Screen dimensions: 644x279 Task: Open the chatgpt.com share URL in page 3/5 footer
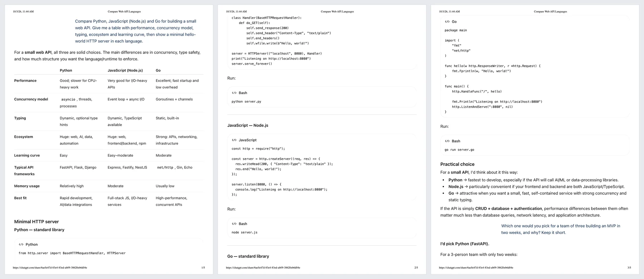476,268
